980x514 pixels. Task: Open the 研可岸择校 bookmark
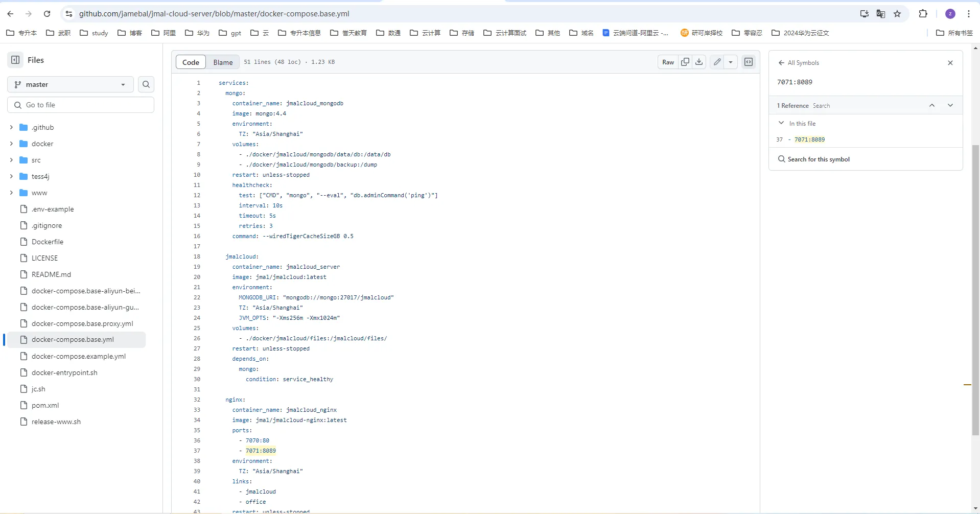702,33
